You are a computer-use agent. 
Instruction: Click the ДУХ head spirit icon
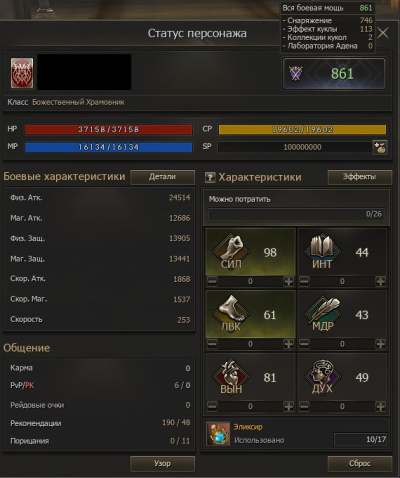322,376
